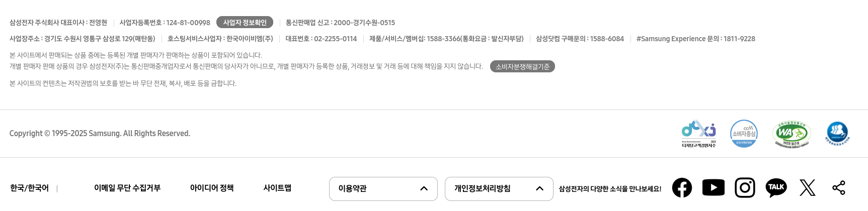Viewport: 868px width, 211px height.
Task: Click the chevron arrow on 이용약관
Action: click(424, 188)
